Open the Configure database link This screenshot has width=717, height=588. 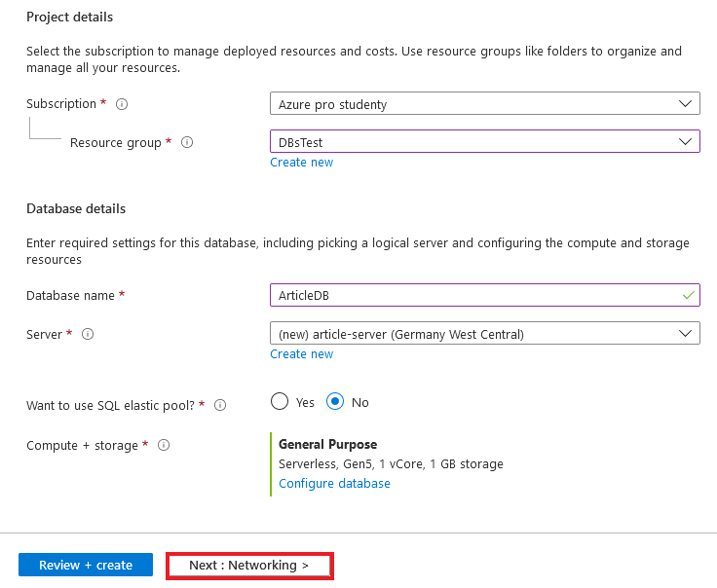334,484
